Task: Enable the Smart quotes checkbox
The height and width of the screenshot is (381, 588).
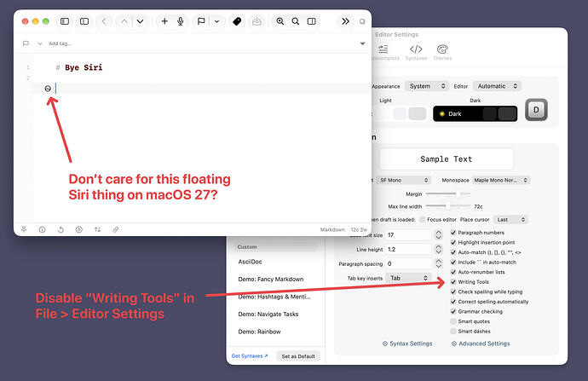Action: click(453, 321)
